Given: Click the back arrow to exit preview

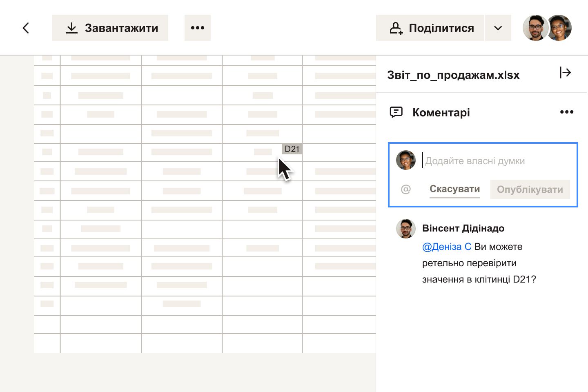Looking at the screenshot, I should (26, 28).
